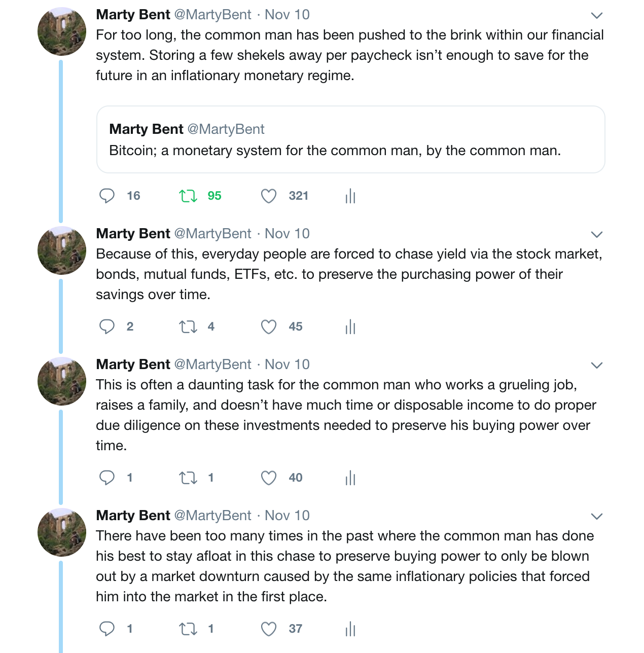Like the first tweet with 321 likes
644x653 pixels.
point(269,196)
